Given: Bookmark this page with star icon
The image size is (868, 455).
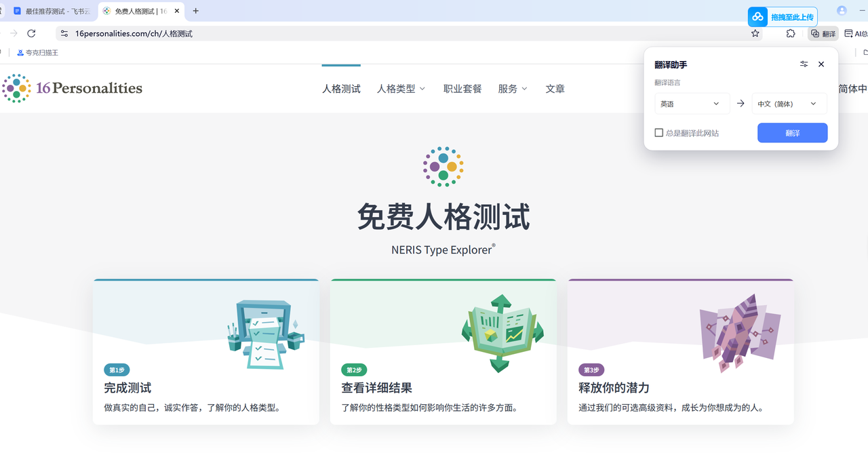Looking at the screenshot, I should click(x=755, y=33).
